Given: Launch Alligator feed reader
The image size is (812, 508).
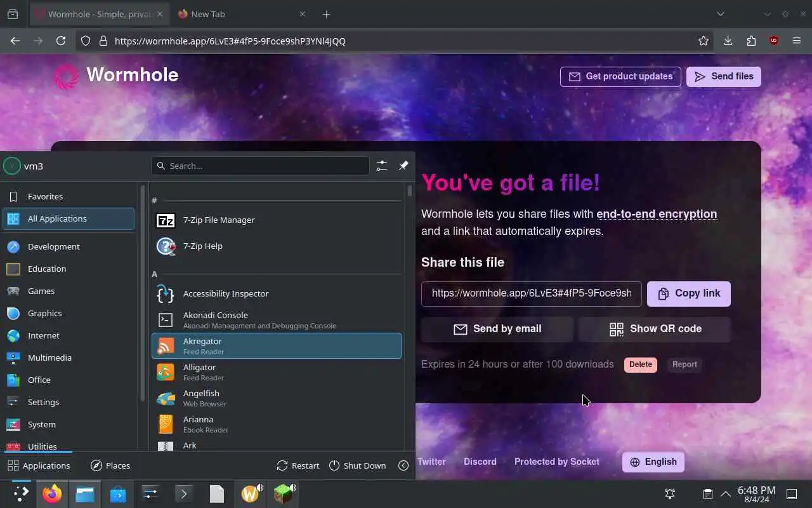Looking at the screenshot, I should 277,372.
